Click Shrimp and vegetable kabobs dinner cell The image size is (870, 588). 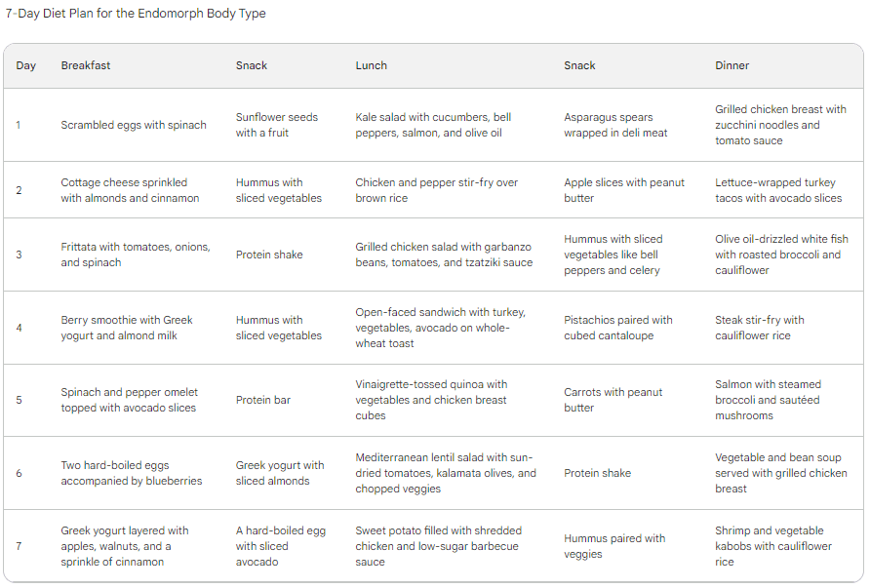click(x=773, y=546)
